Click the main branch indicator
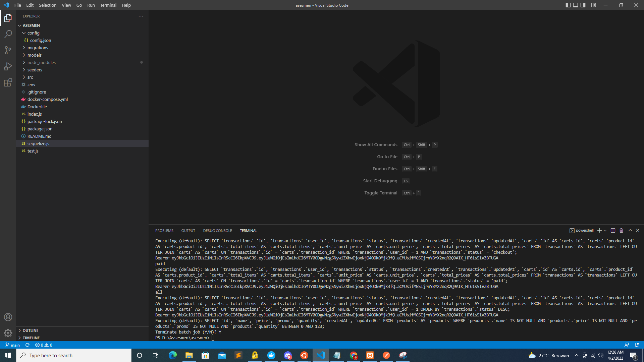The height and width of the screenshot is (362, 644). click(x=12, y=345)
